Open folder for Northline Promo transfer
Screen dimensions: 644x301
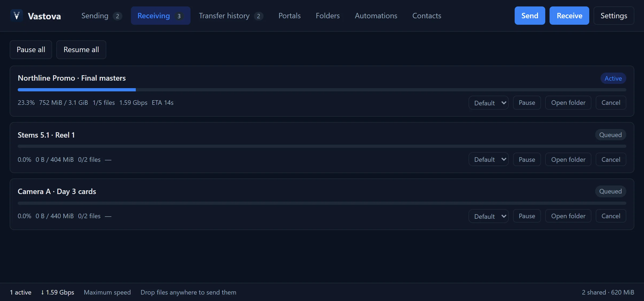[568, 103]
